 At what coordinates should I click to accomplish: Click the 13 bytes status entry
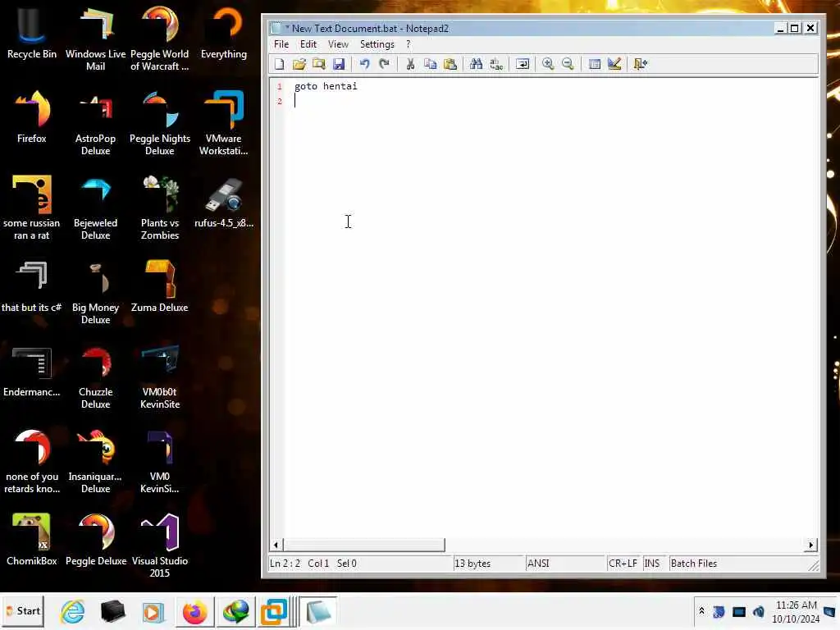pos(472,564)
